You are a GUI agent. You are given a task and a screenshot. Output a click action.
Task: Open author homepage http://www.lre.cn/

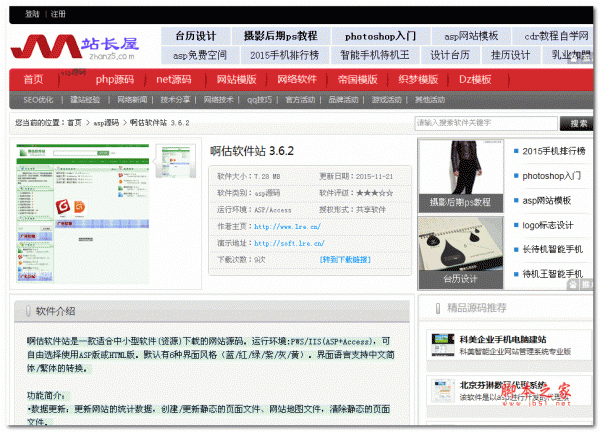(x=287, y=227)
